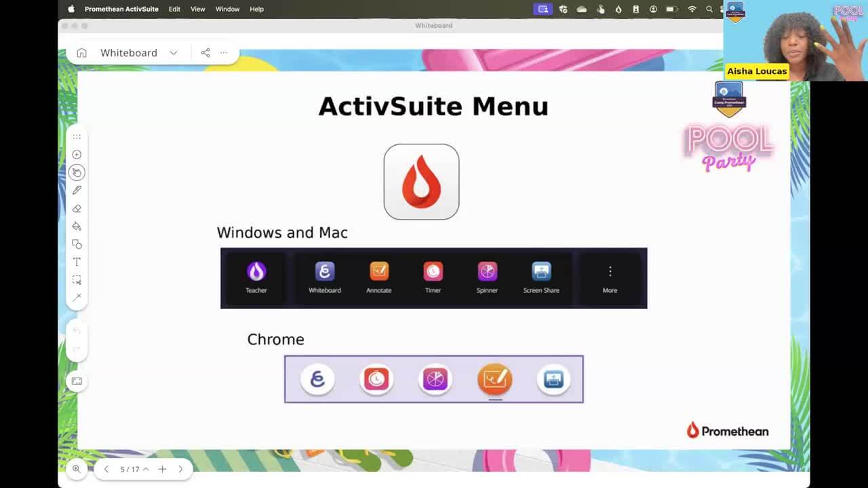
Task: Click the ActivSuite Menu heading
Action: pyautogui.click(x=433, y=106)
